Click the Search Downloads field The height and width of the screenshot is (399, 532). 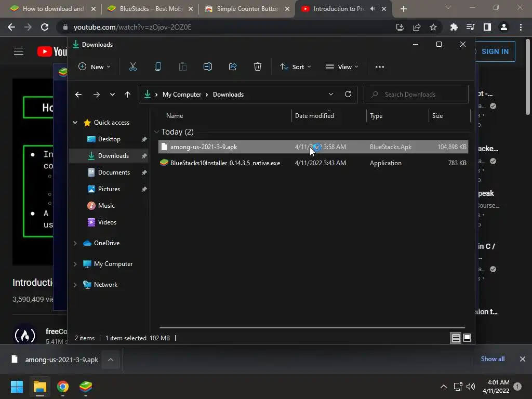point(416,95)
